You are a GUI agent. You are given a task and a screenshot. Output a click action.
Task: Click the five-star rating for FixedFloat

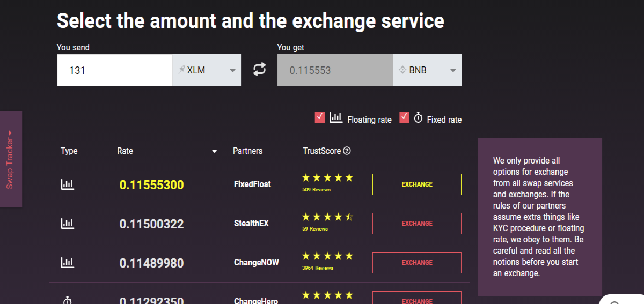tap(327, 177)
